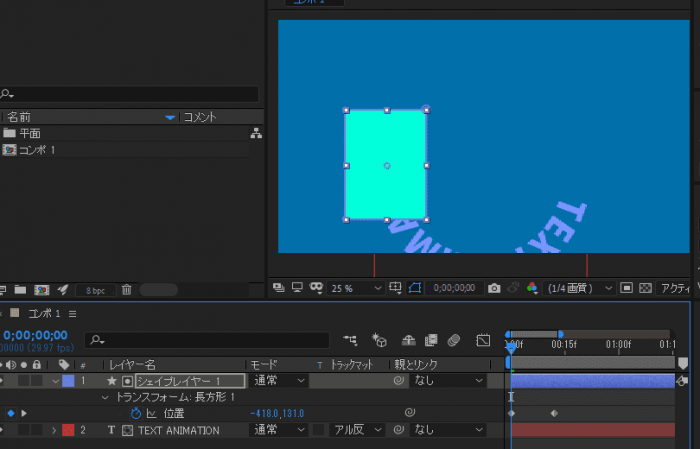
Task: Open the アクティ camera view dropdown
Action: pyautogui.click(x=674, y=288)
